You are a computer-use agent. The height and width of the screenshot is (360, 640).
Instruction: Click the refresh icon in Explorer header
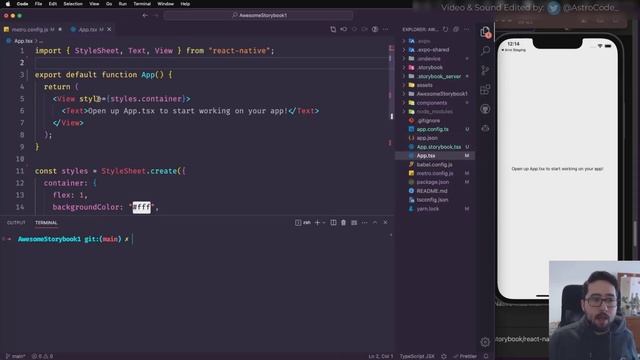(x=445, y=29)
